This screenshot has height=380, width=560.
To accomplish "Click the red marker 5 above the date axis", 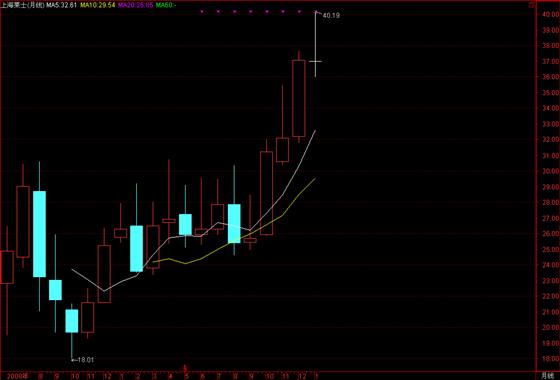I will (x=185, y=368).
